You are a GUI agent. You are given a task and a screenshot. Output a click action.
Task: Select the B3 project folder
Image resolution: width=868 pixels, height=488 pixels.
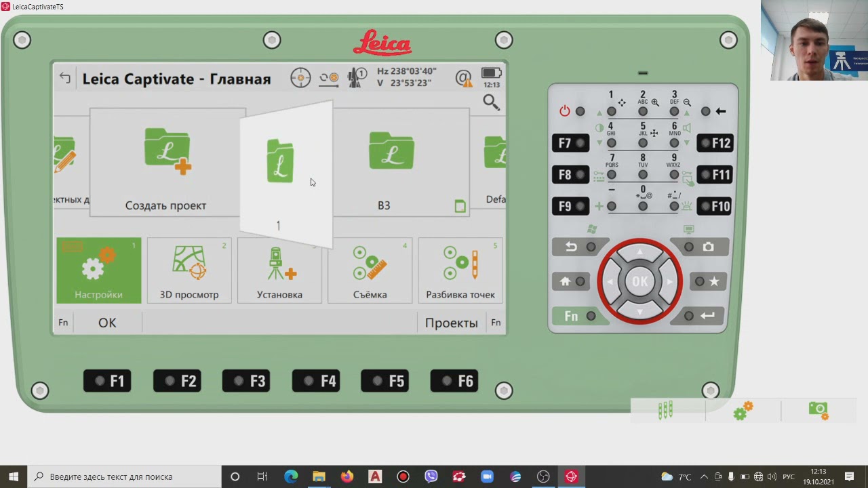[x=400, y=163]
